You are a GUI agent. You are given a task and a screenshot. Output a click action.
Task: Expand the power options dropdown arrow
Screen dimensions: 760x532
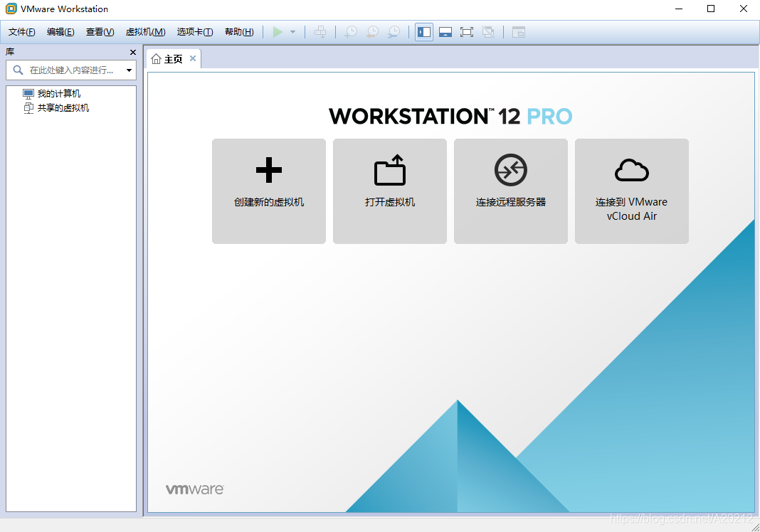point(292,33)
